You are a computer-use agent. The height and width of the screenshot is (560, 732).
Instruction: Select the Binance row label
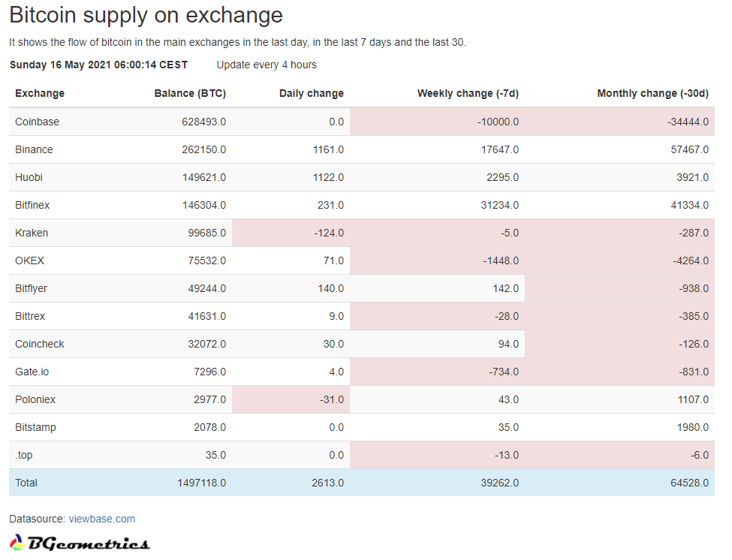pyautogui.click(x=34, y=149)
